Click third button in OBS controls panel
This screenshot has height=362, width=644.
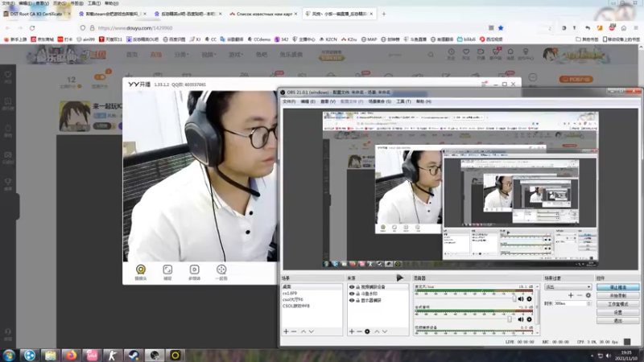click(617, 304)
